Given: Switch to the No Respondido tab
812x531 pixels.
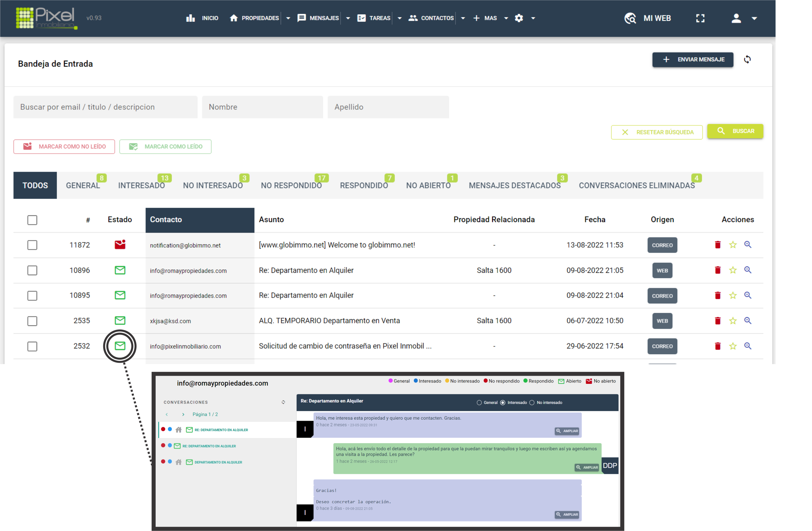Looking at the screenshot, I should [291, 186].
